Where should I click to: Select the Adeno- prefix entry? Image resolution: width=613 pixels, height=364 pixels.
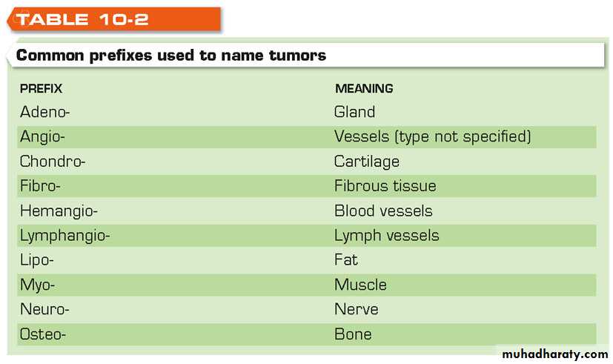coord(47,113)
